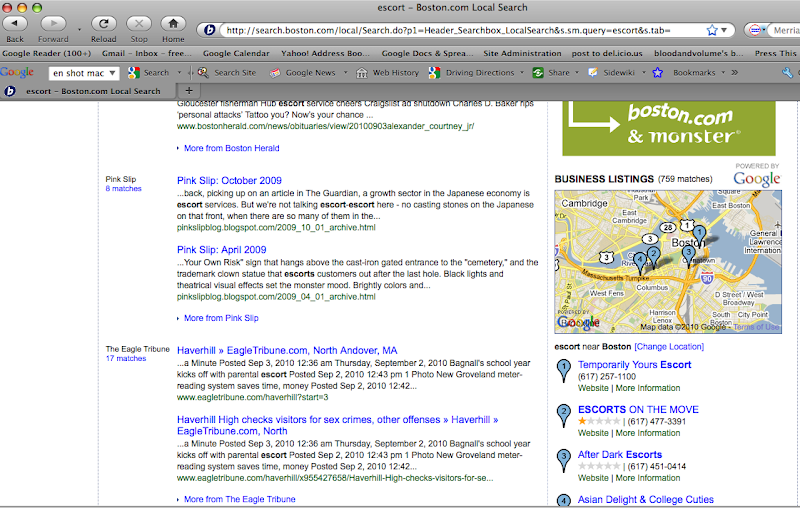
Task: Open a new tab with plus button
Action: (x=189, y=91)
